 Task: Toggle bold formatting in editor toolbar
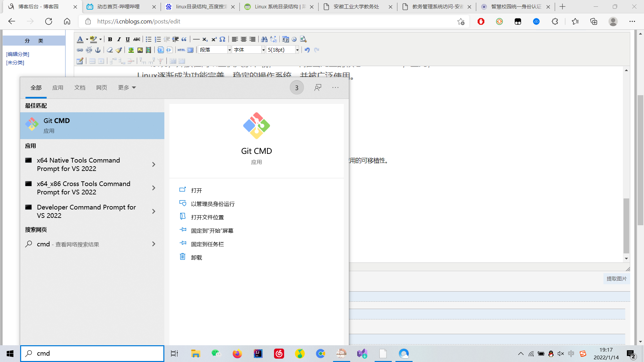pos(110,39)
